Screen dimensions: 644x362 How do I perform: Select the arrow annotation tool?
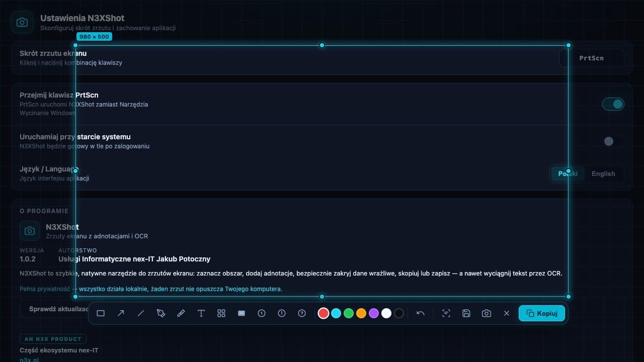pos(121,313)
